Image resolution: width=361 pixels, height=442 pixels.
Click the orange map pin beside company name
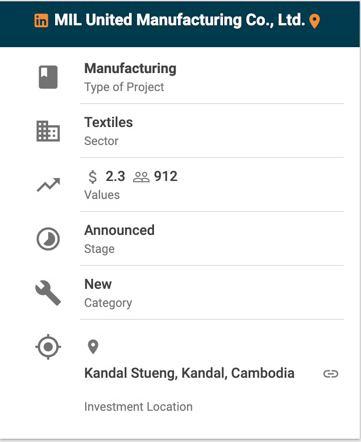(x=314, y=21)
